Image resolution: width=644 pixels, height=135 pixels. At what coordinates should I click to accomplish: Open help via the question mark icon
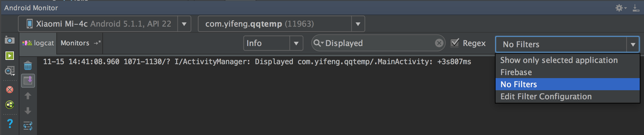[x=10, y=123]
